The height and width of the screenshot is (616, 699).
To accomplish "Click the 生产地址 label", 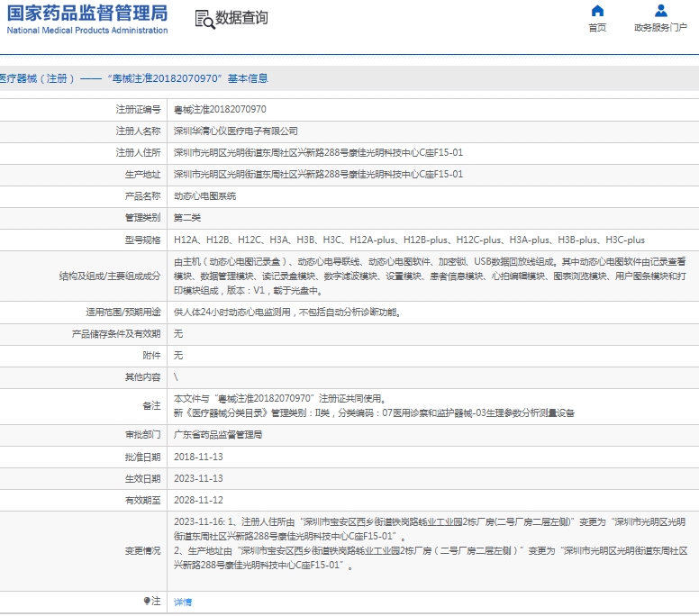I will coord(142,175).
